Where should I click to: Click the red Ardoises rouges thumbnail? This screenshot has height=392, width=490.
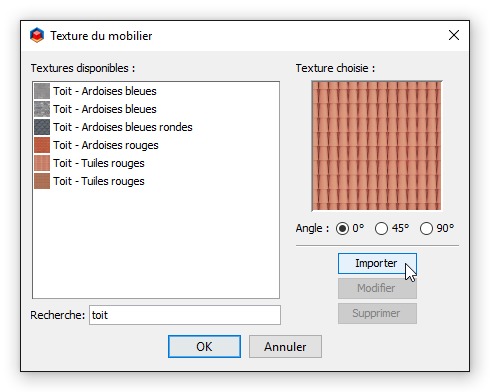tap(42, 145)
